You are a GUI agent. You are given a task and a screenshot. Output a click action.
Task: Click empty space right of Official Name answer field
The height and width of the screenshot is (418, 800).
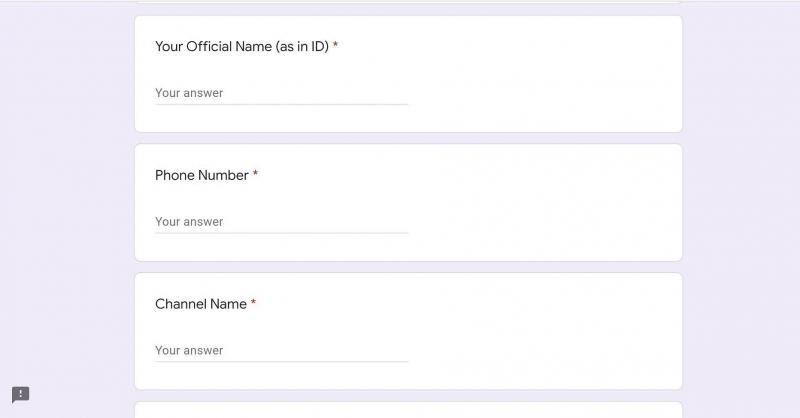point(540,93)
